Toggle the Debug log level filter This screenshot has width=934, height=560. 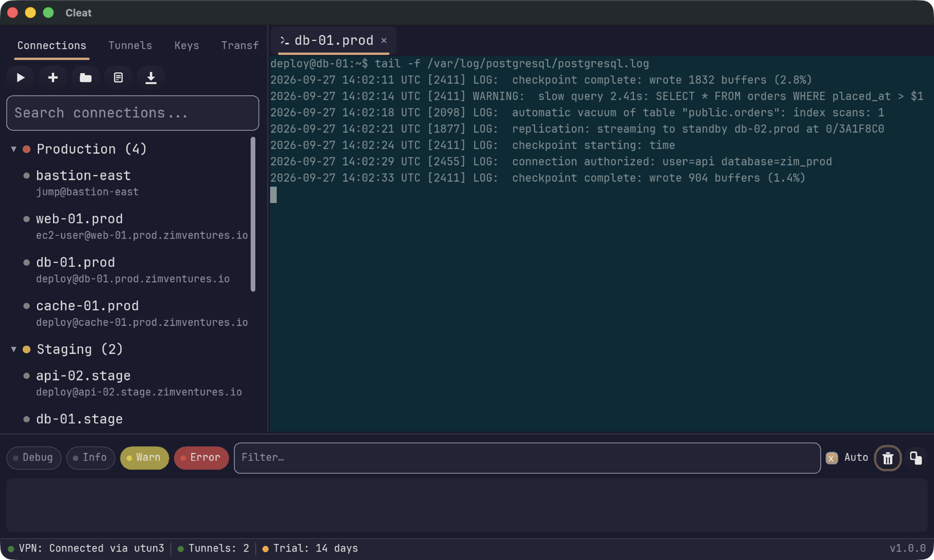coord(34,458)
